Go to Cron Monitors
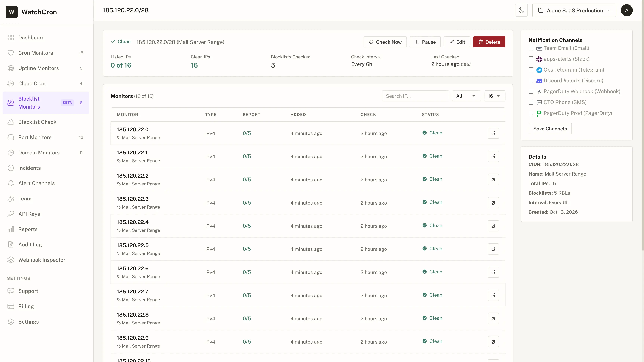This screenshot has width=644, height=362. coord(46,53)
